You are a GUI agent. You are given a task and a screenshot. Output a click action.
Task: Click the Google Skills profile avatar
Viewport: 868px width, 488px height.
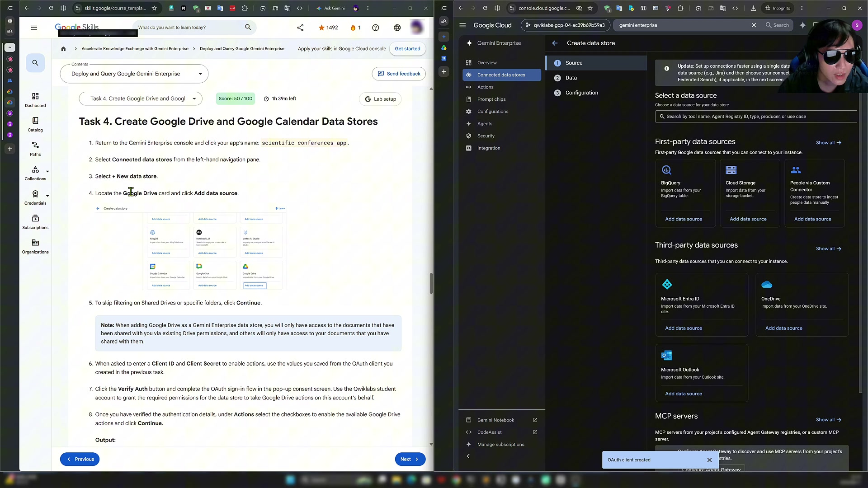click(x=417, y=28)
